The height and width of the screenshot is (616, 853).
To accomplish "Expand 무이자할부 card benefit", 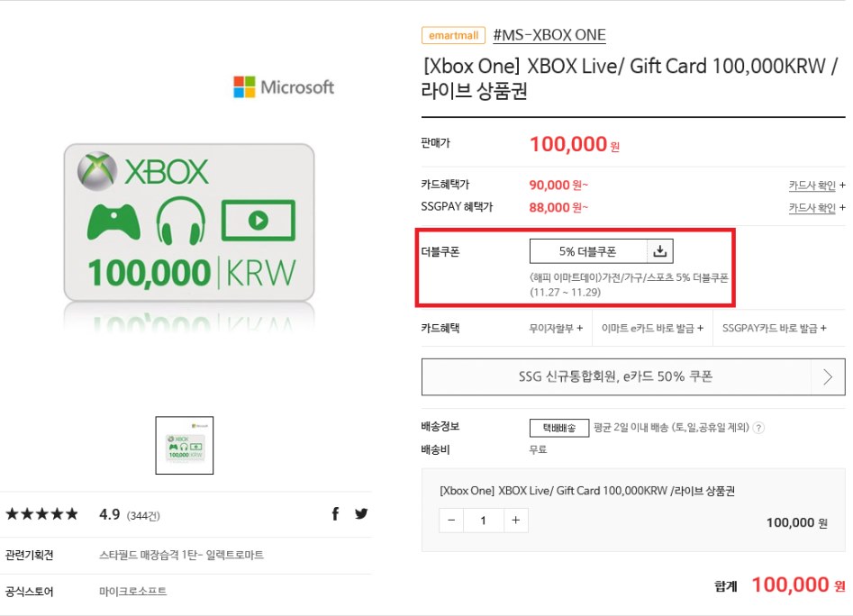I will click(x=556, y=329).
